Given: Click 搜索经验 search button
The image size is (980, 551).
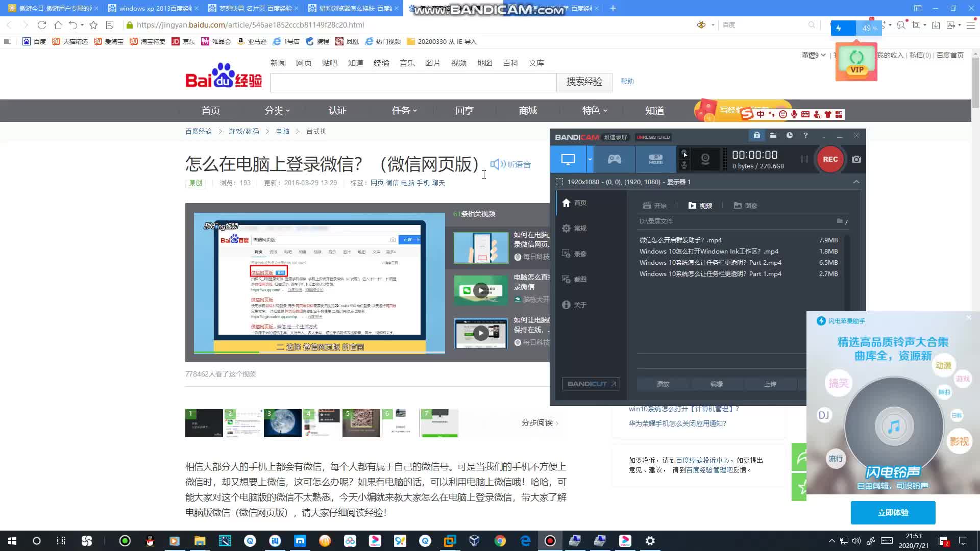Looking at the screenshot, I should 584,82.
